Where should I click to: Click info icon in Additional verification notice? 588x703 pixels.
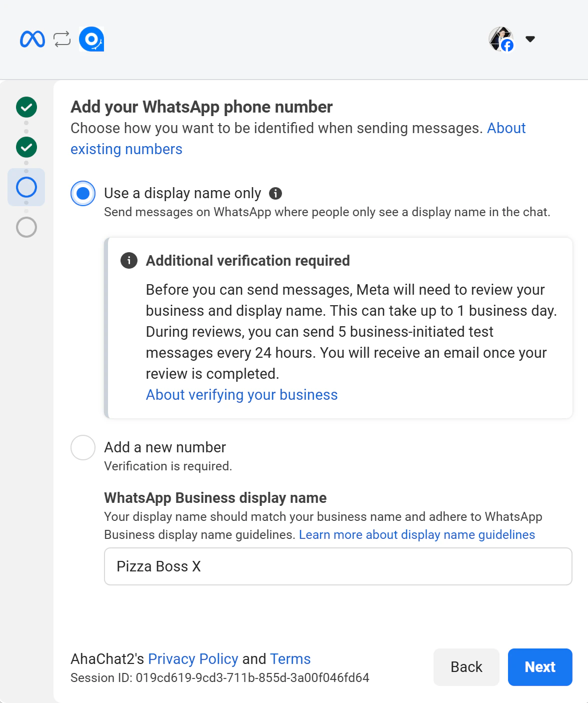(129, 260)
